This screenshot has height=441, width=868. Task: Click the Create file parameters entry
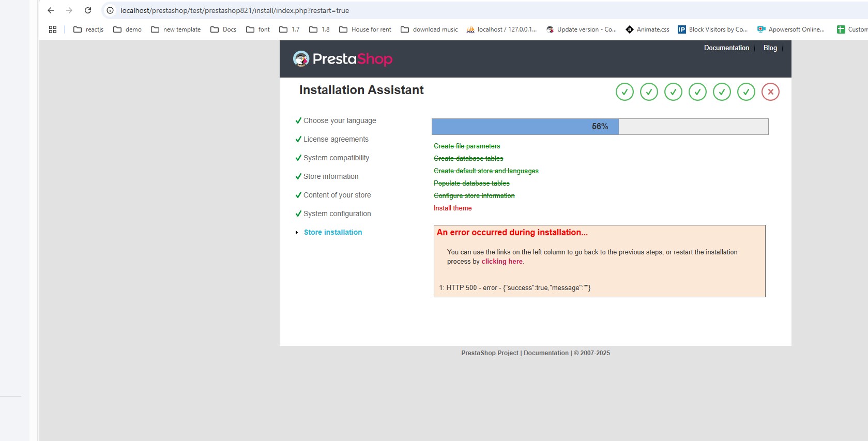tap(467, 146)
